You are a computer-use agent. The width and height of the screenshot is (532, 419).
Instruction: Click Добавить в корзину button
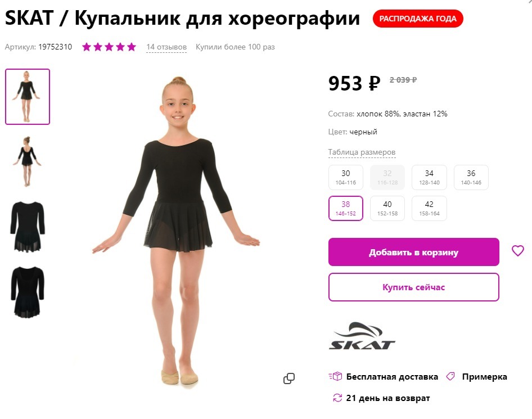coord(413,252)
